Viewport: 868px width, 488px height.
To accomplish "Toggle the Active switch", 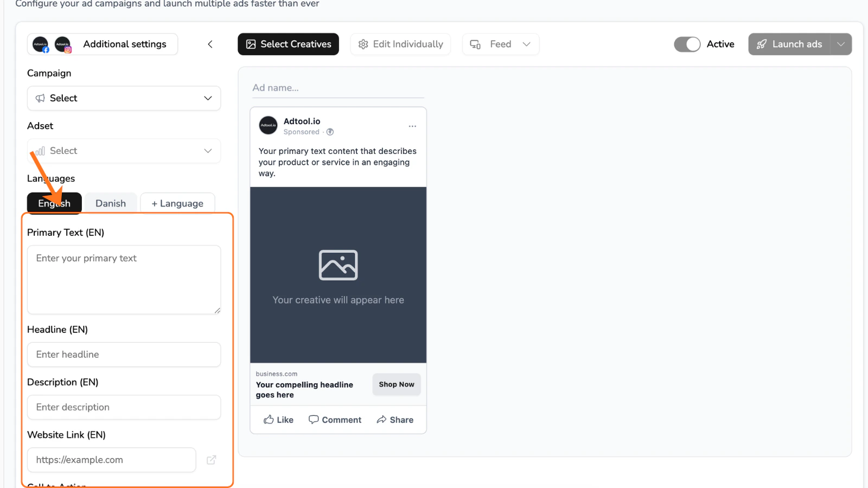I will 687,44.
